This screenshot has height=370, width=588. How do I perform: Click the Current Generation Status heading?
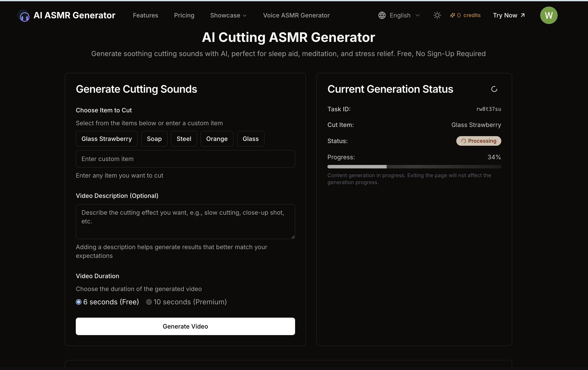click(x=390, y=89)
